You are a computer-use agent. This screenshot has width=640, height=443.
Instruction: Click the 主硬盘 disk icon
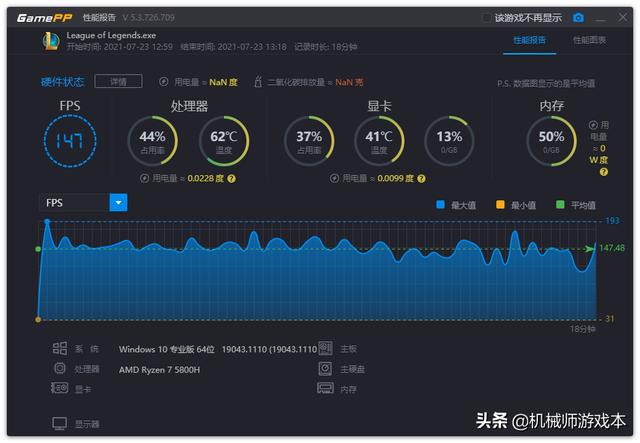[x=325, y=369]
